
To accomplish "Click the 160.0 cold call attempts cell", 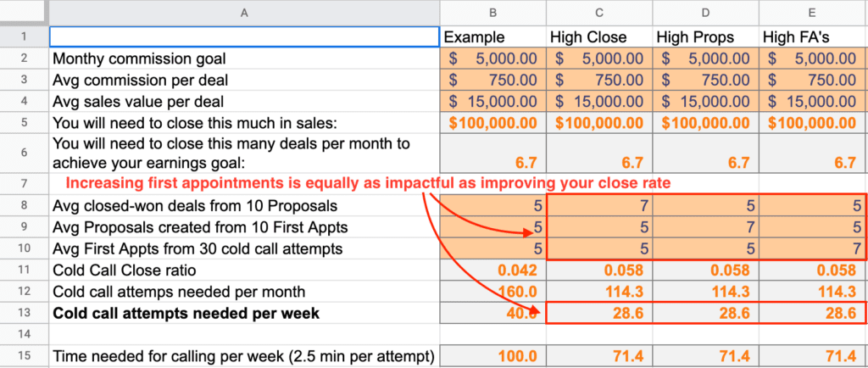I will [x=492, y=291].
